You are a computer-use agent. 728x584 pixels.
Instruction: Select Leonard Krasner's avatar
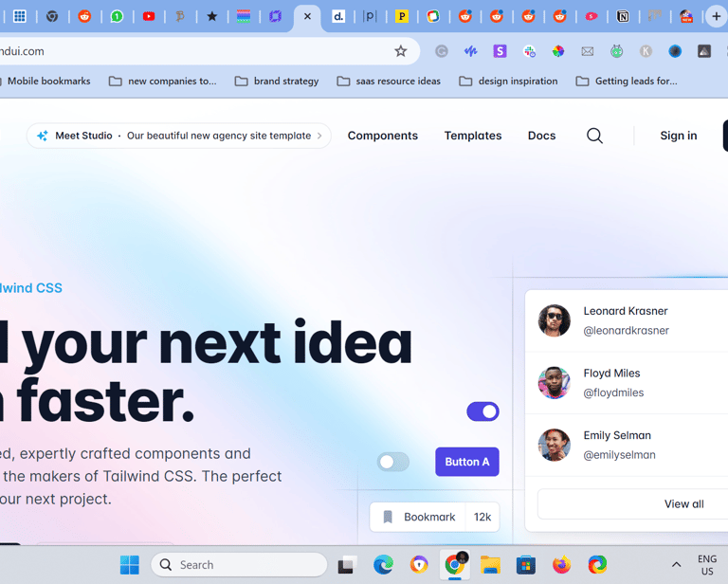coord(554,320)
